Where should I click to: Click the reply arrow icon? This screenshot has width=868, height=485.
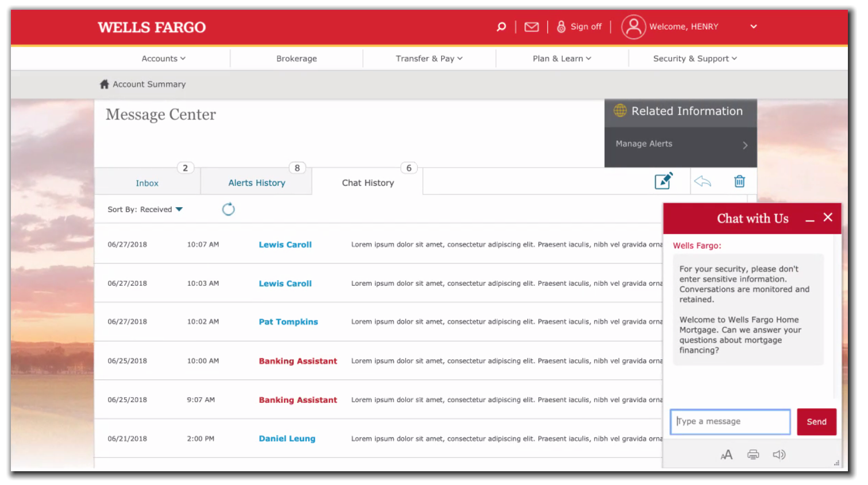[702, 181]
